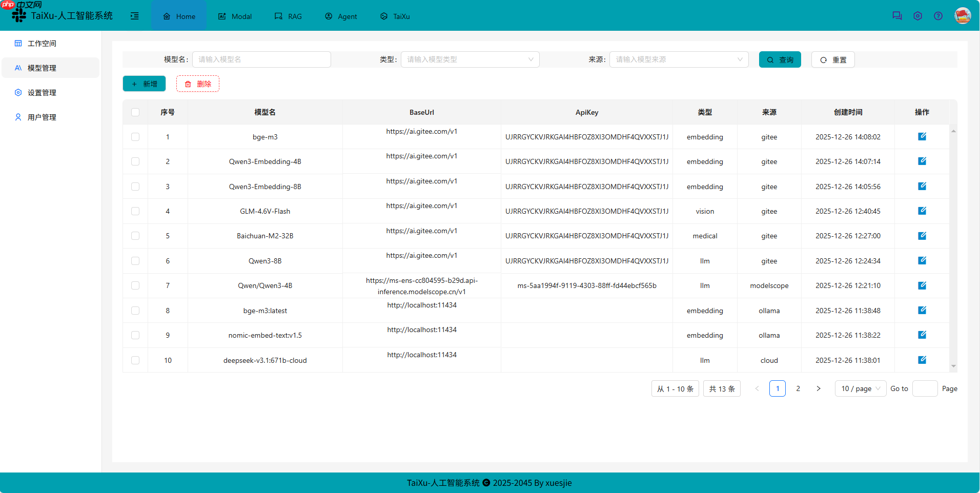Viewport: 980px width, 493px height.
Task: Check the row checkbox for Qwen3-8B
Action: 135,261
